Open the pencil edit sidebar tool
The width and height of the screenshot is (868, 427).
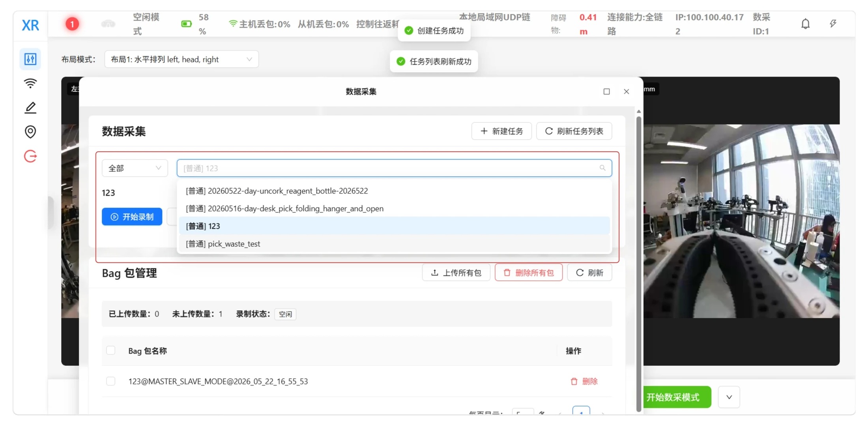click(x=30, y=108)
